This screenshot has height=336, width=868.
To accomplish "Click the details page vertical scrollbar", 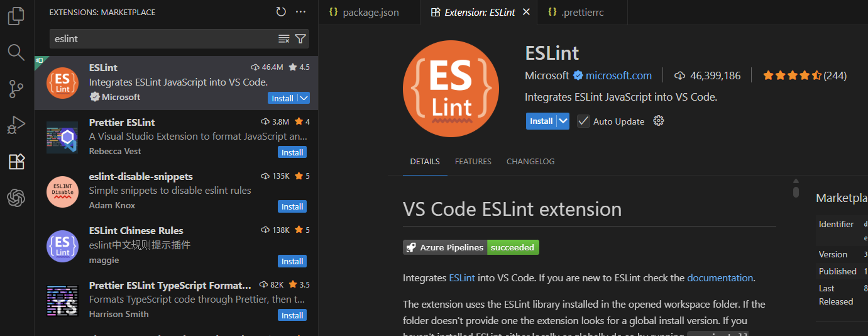I will pyautogui.click(x=796, y=192).
